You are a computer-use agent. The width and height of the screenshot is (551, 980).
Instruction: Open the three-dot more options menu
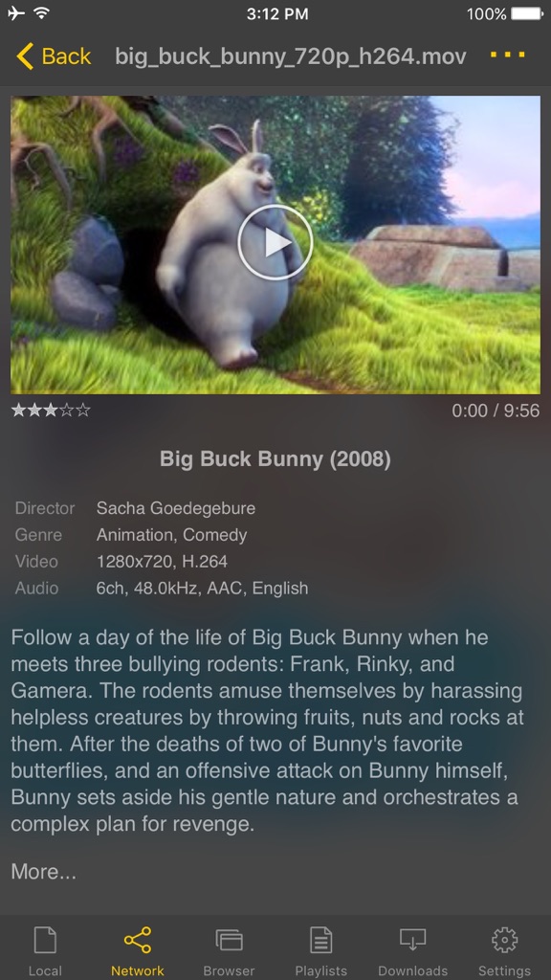[507, 55]
